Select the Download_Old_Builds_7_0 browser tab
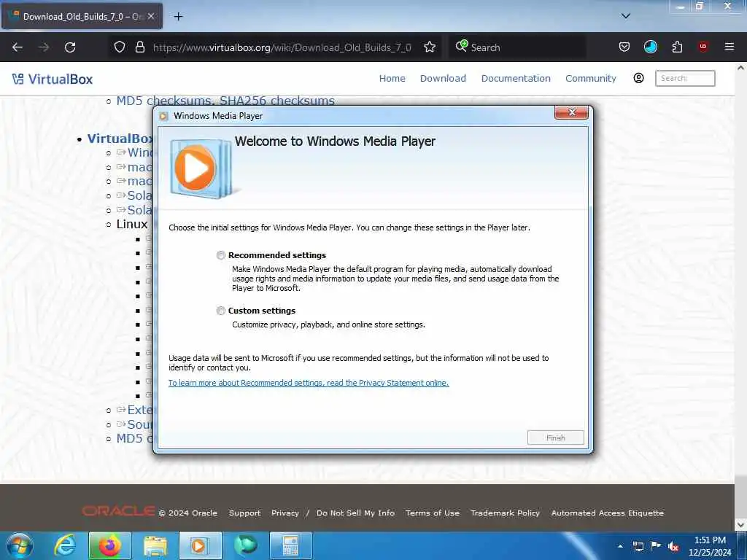The width and height of the screenshot is (747, 560). (x=82, y=16)
